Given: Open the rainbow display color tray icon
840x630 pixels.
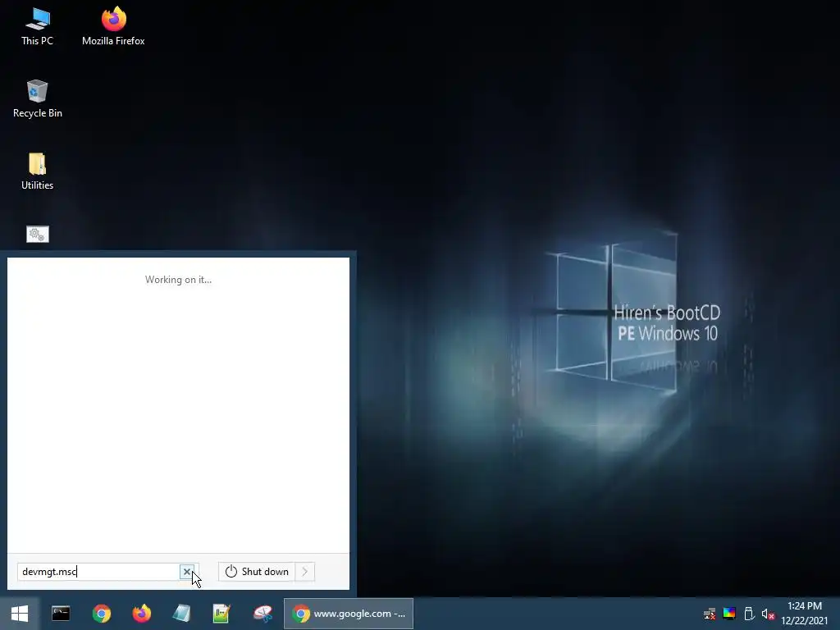Looking at the screenshot, I should (729, 614).
